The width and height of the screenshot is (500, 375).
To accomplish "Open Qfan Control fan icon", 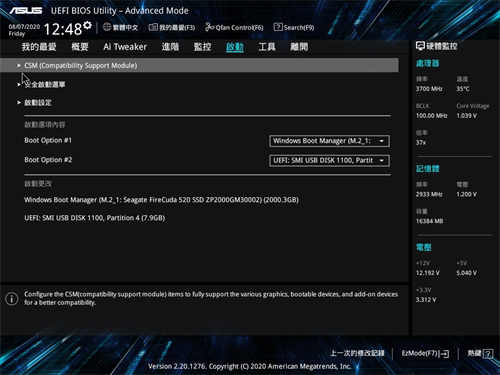I will (x=209, y=27).
